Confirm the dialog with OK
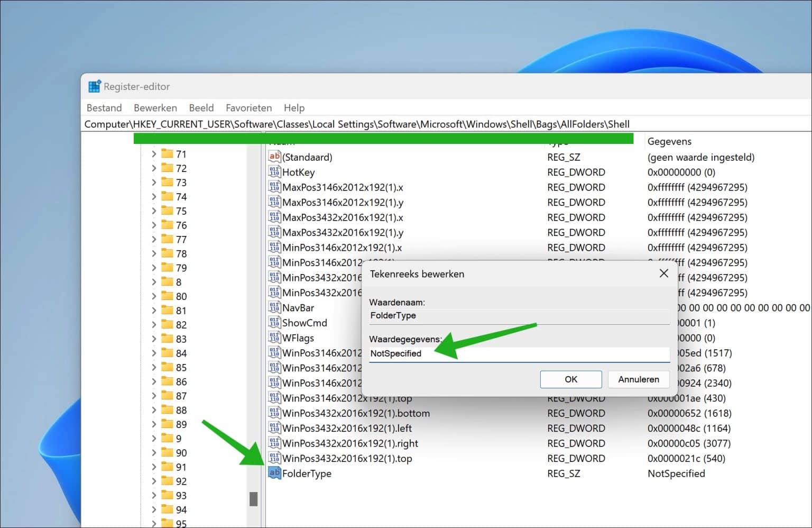The image size is (812, 528). pyautogui.click(x=570, y=379)
